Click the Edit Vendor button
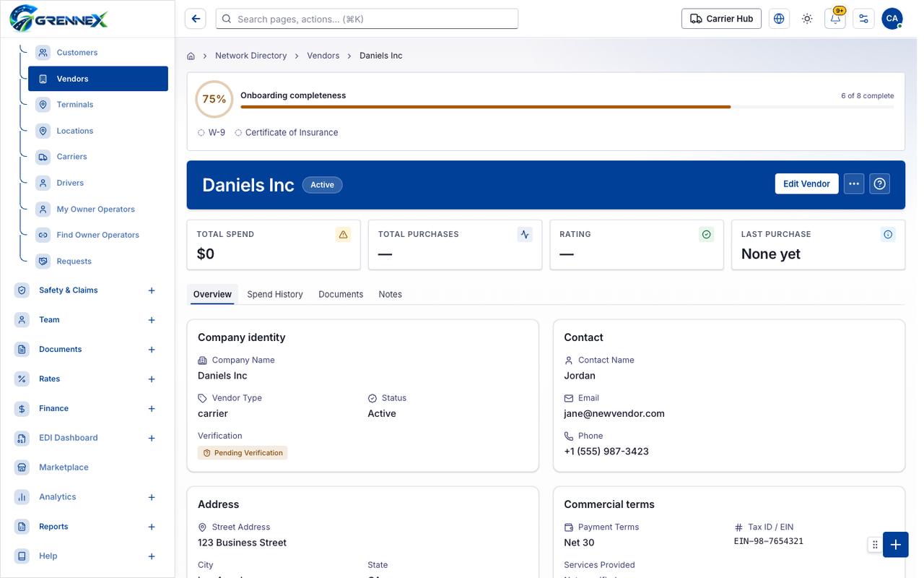This screenshot has height=578, width=924. pyautogui.click(x=806, y=184)
